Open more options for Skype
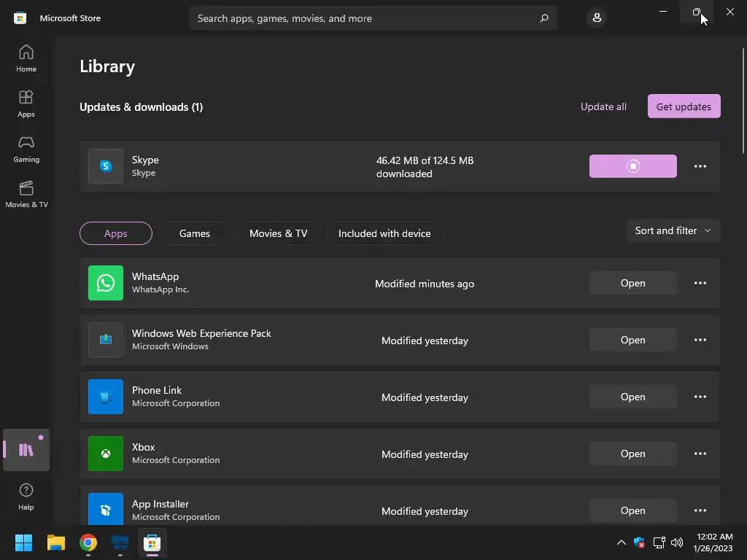 pyautogui.click(x=700, y=166)
